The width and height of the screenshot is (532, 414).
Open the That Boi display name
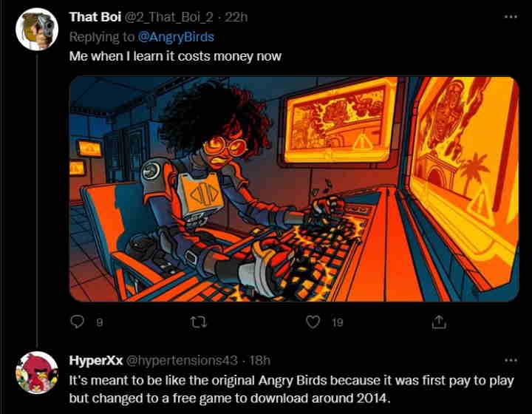pos(95,17)
